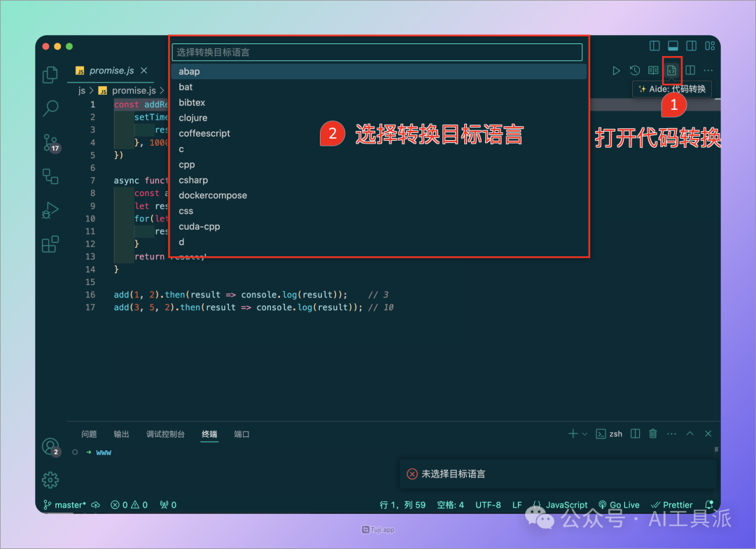Start Go Live server from status bar
The image size is (756, 549).
coord(619,505)
